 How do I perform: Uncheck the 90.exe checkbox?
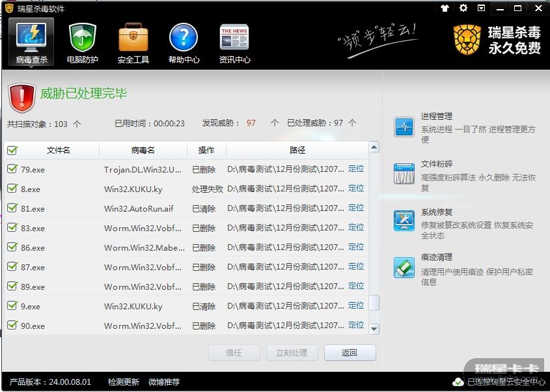coord(12,325)
